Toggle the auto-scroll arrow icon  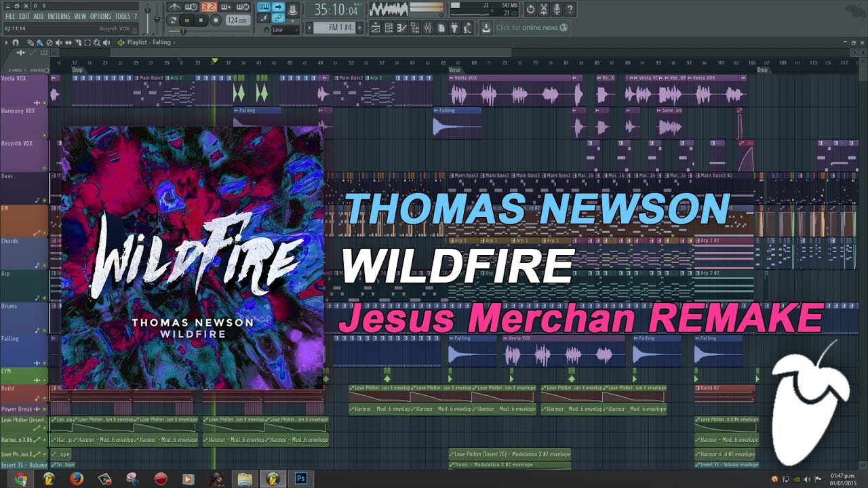pyautogui.click(x=278, y=7)
